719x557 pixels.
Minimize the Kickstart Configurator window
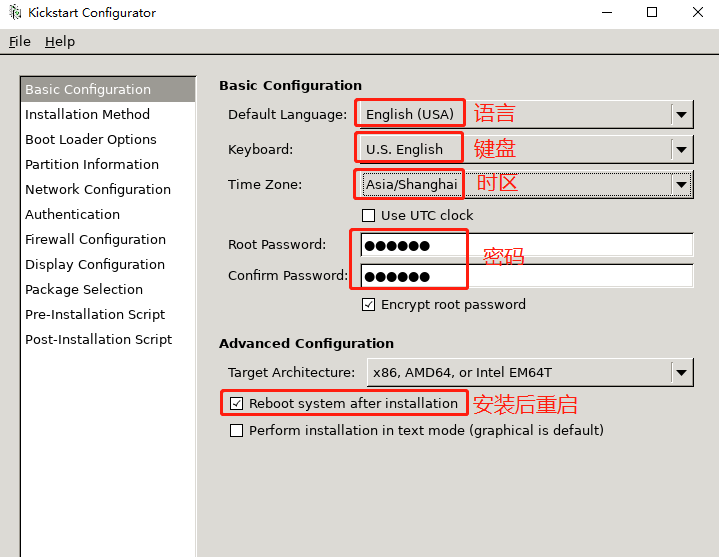607,12
